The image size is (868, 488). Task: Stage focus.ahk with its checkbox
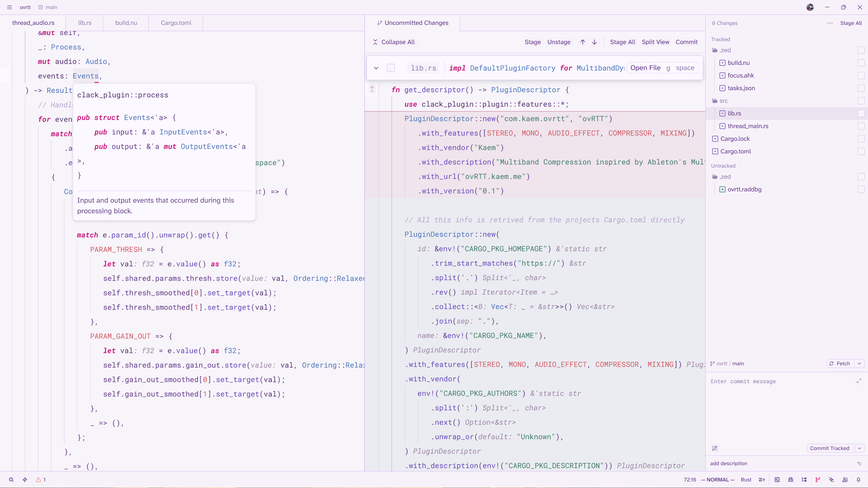[861, 75]
